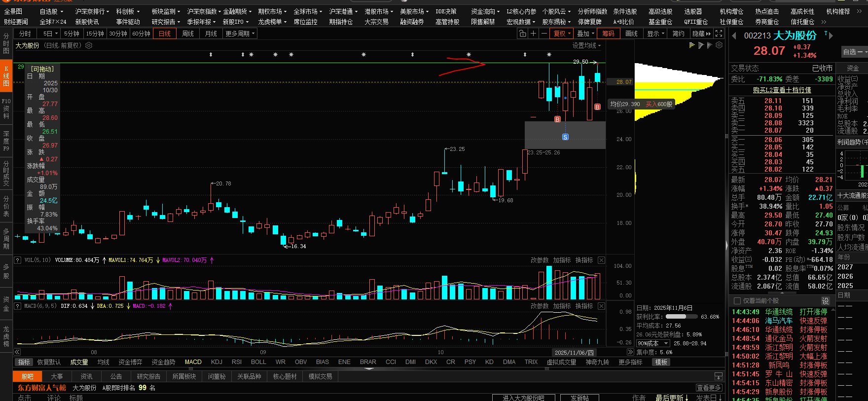Open 叠加 overlay dropdown
Viewport: 868px width, 401px height.
[x=586, y=34]
